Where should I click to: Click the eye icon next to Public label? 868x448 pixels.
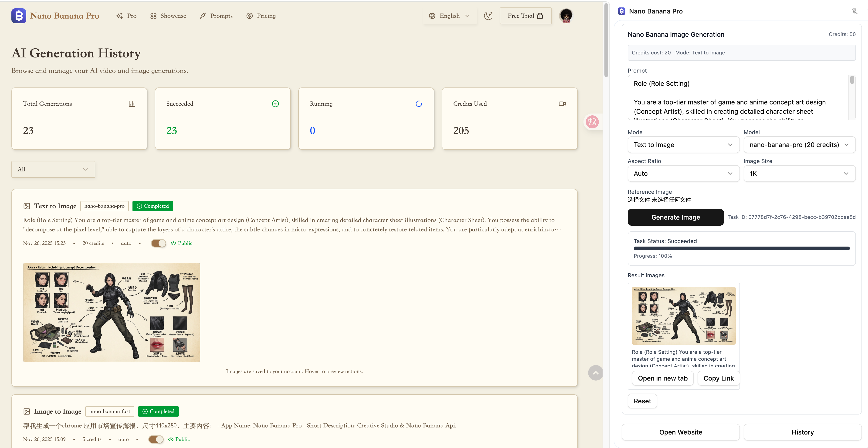(173, 243)
